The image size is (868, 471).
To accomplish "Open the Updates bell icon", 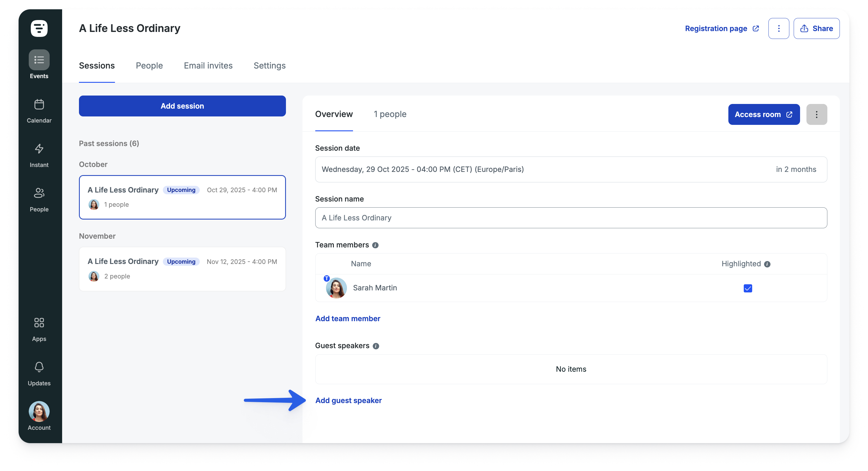I will click(x=39, y=367).
